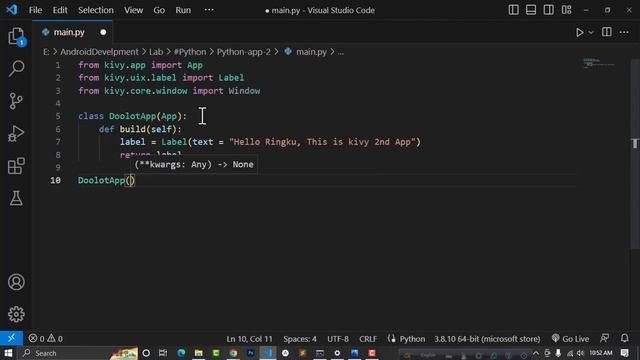Open the Source Control view
The height and width of the screenshot is (360, 640).
16,101
